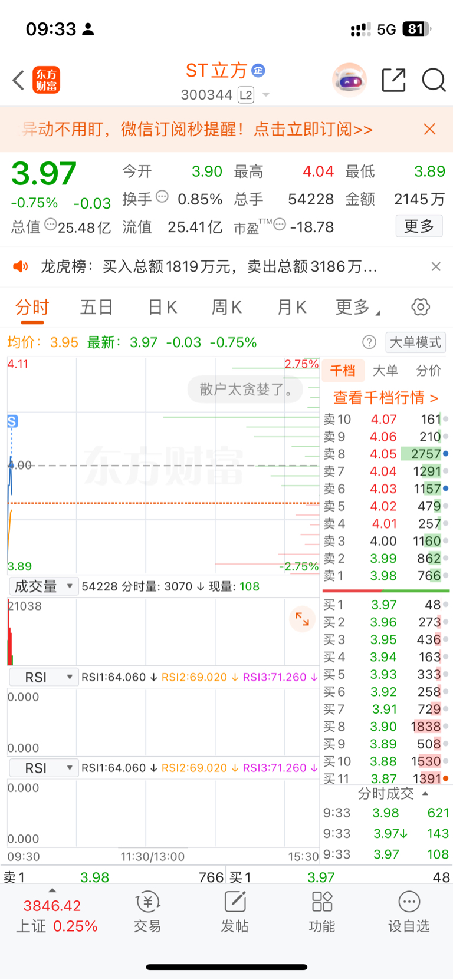Open 交易 trading icon
The width and height of the screenshot is (453, 980).
point(147,911)
